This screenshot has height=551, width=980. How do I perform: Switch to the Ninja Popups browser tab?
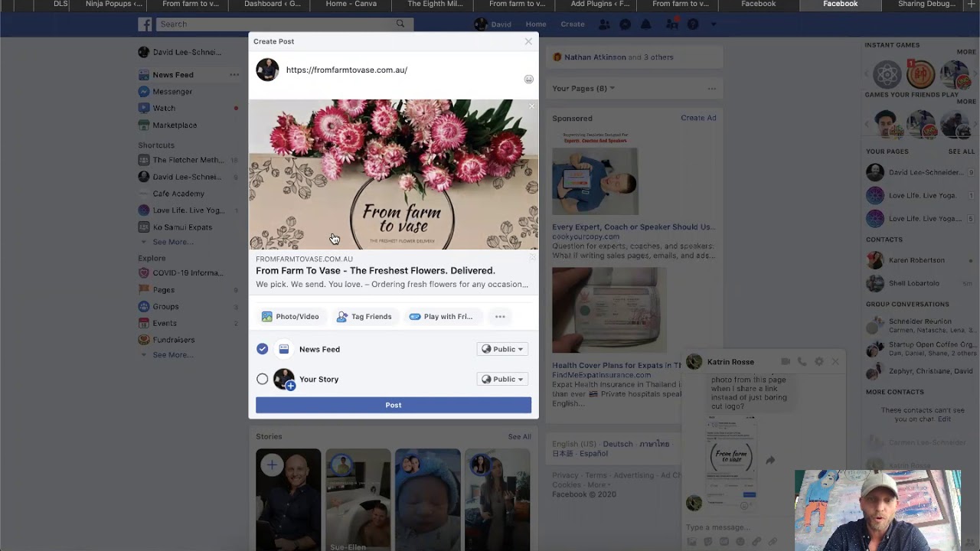point(113,4)
